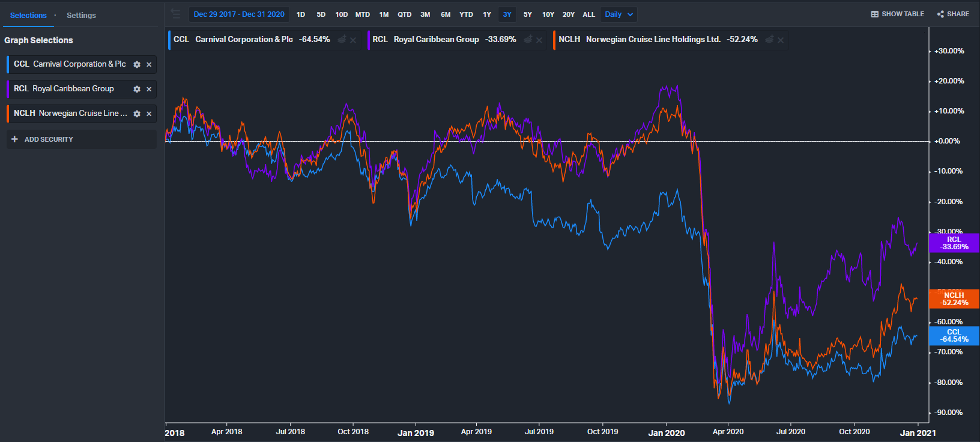Viewport: 980px width, 442px height.
Task: Click the NCLH -52.24% axis label
Action: point(954,298)
